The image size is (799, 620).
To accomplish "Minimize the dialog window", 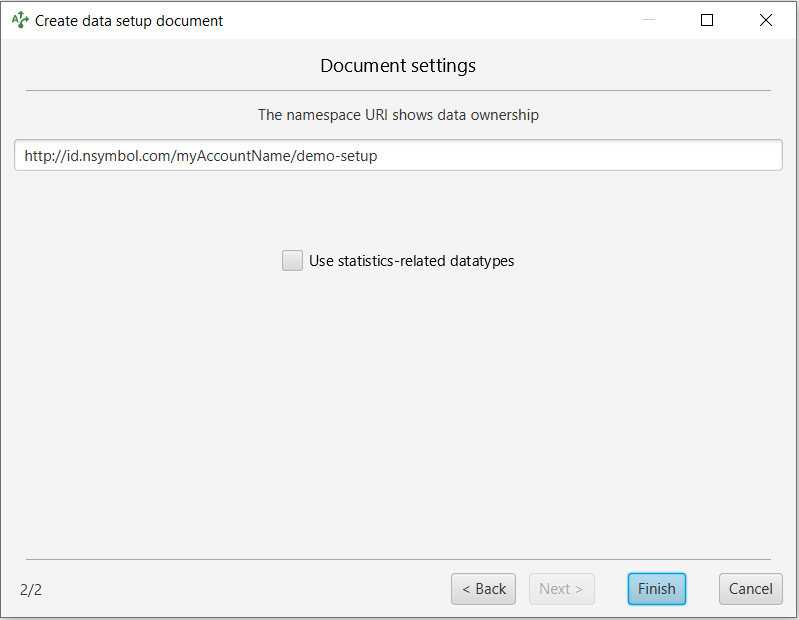I will coord(649,20).
